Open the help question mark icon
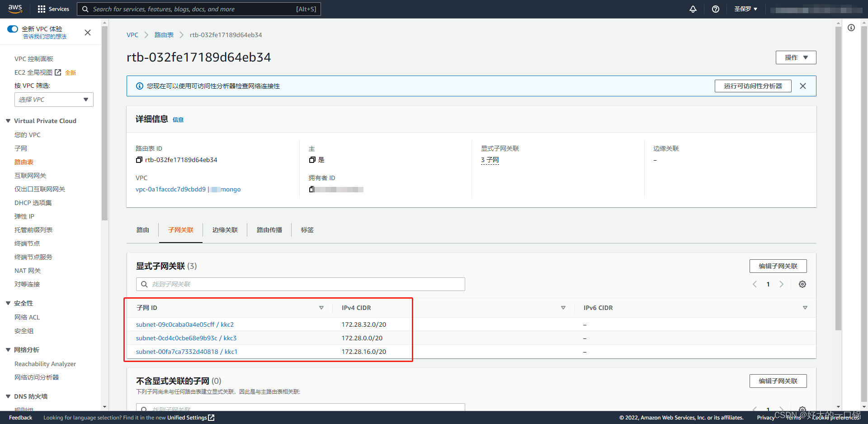This screenshot has width=868, height=424. [715, 9]
